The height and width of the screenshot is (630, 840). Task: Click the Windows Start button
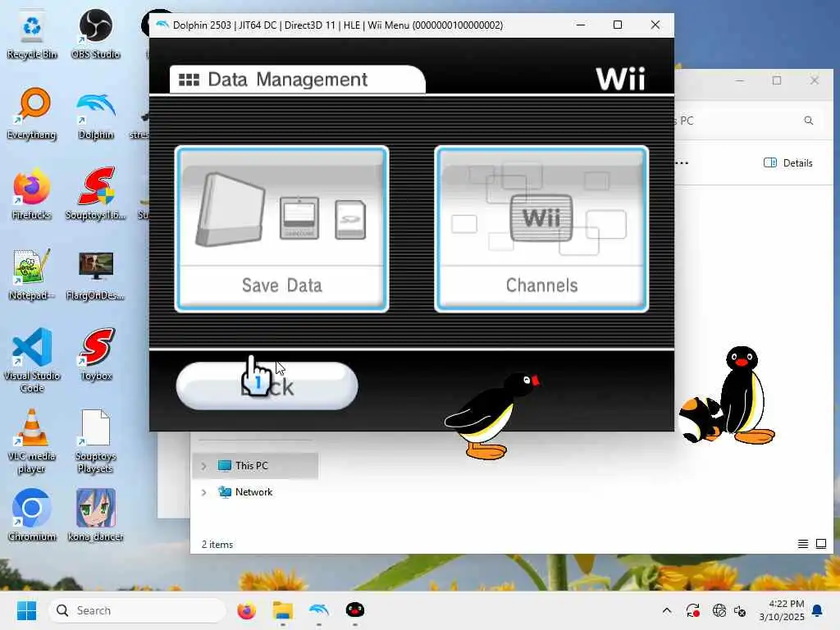click(x=26, y=610)
